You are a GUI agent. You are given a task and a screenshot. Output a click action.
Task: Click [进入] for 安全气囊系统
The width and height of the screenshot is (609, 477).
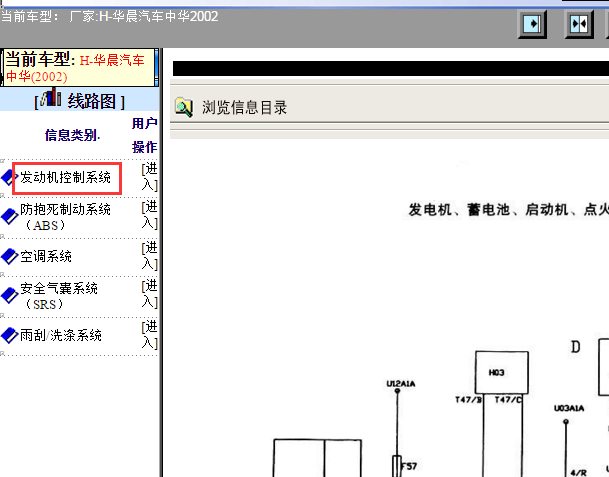(150, 294)
